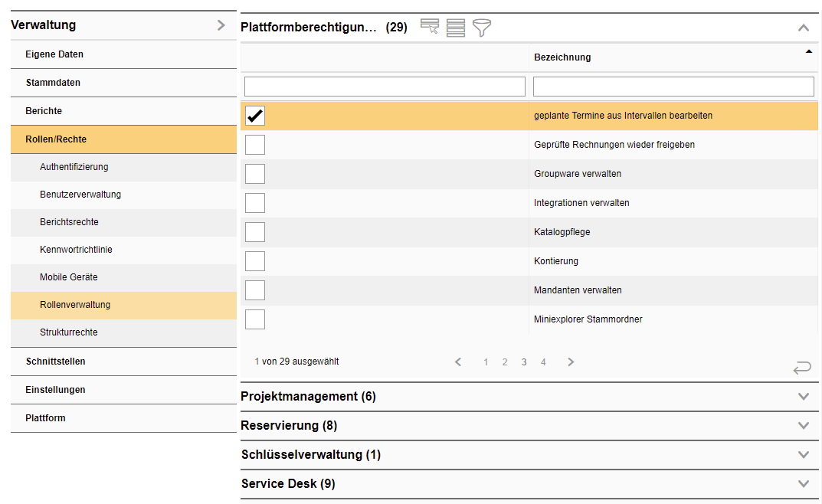This screenshot has height=504, width=822.
Task: Tick the checkbox for 'Katalogpflege'
Action: tap(255, 232)
